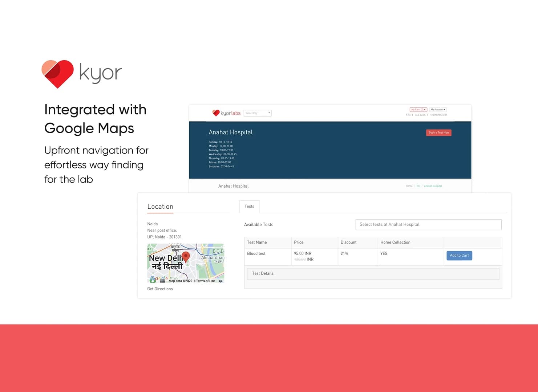Viewport: 538px width, 392px height.
Task: Click the Get Directions link
Action: coord(160,289)
